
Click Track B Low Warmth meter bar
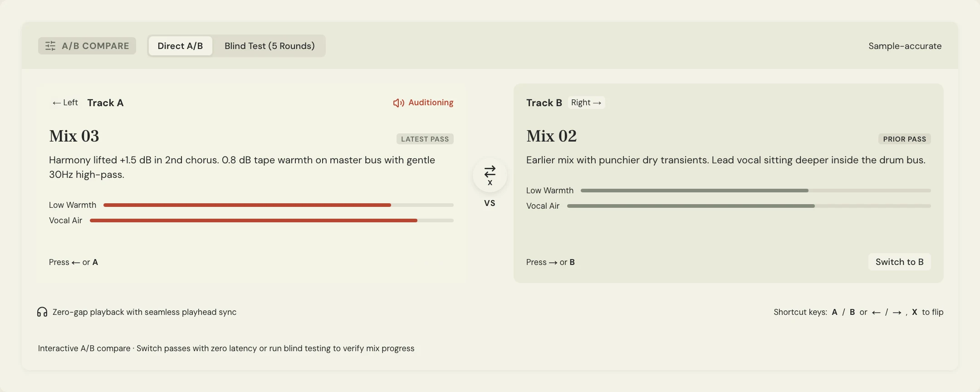pos(756,191)
